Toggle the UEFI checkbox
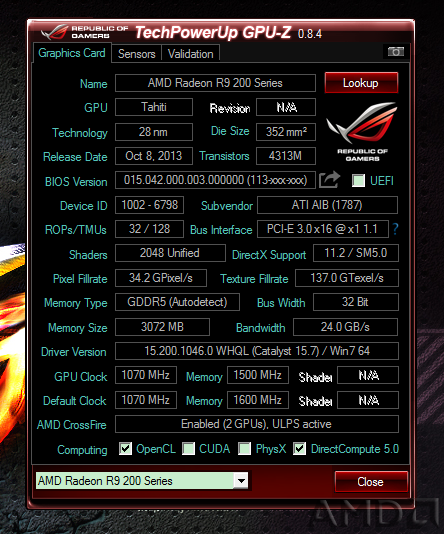 click(358, 180)
